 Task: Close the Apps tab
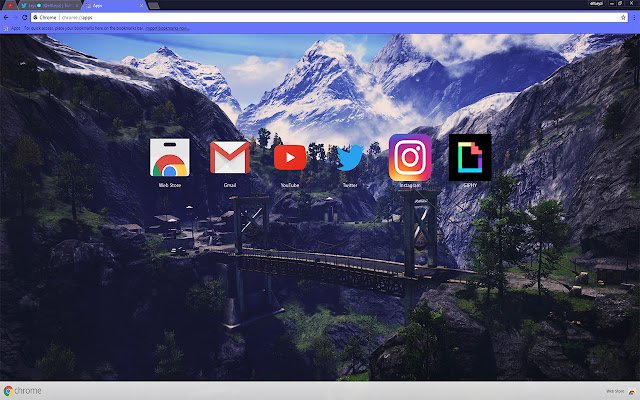coord(142,6)
